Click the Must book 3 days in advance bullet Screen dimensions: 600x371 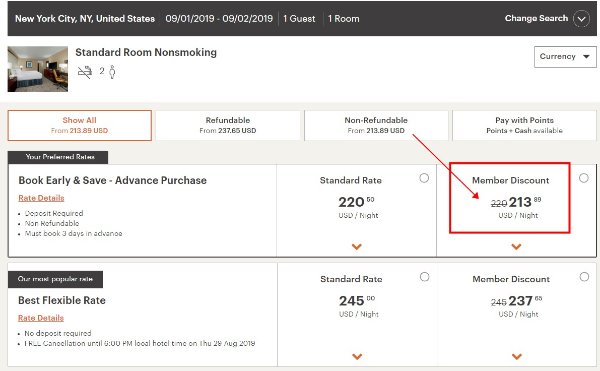(x=73, y=233)
